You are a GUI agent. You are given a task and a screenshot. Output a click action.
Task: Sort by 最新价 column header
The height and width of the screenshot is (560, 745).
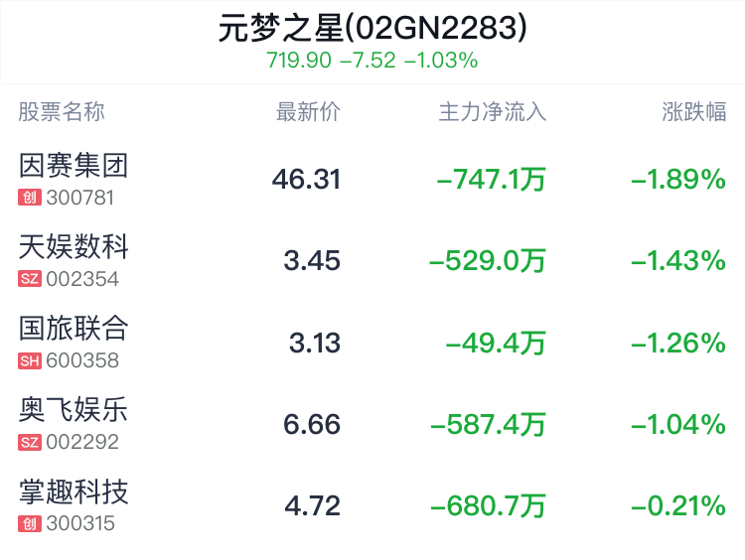[x=308, y=112]
